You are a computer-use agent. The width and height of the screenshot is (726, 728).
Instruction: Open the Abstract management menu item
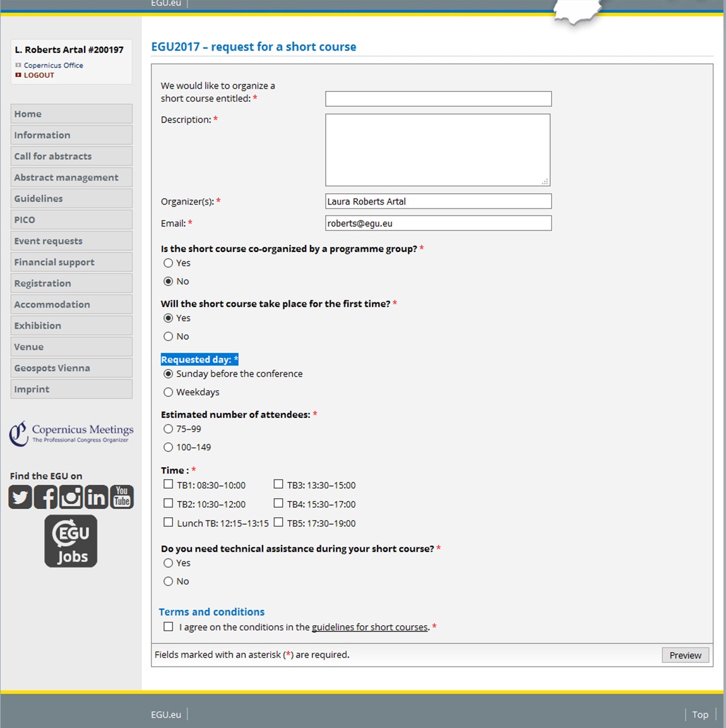(71, 177)
